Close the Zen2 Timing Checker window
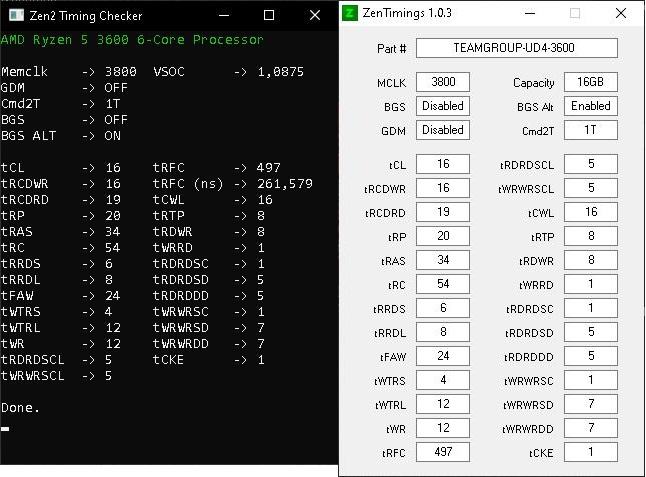Viewport: 646px width, 477px height. (x=315, y=16)
